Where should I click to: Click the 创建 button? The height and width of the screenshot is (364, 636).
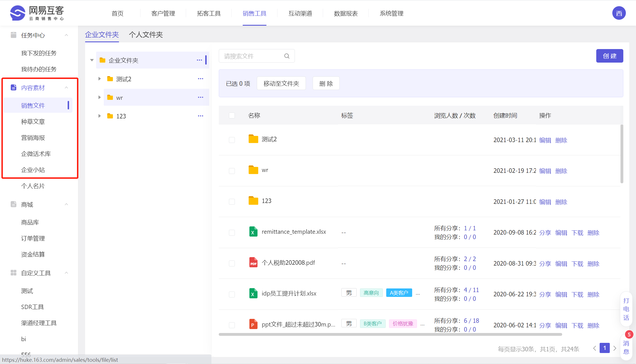click(x=609, y=56)
